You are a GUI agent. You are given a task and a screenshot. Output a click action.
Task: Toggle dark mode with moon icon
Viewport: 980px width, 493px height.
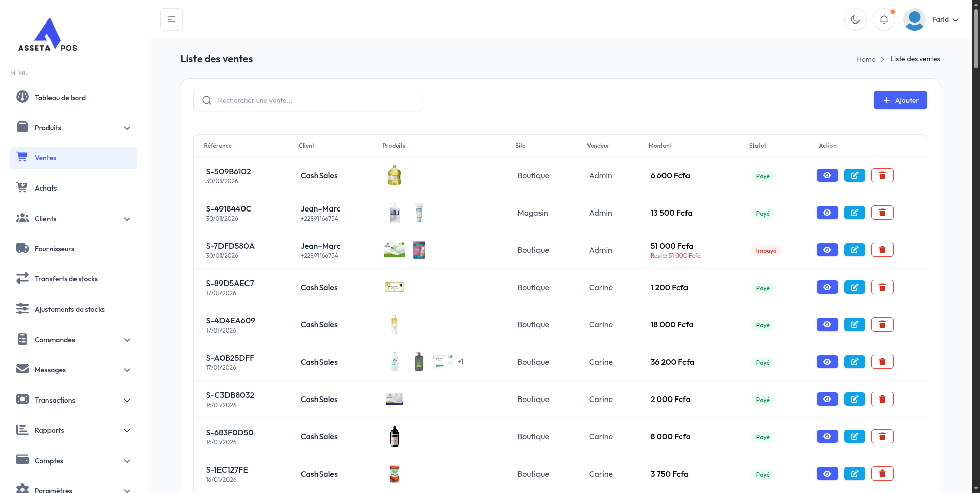[x=855, y=19]
